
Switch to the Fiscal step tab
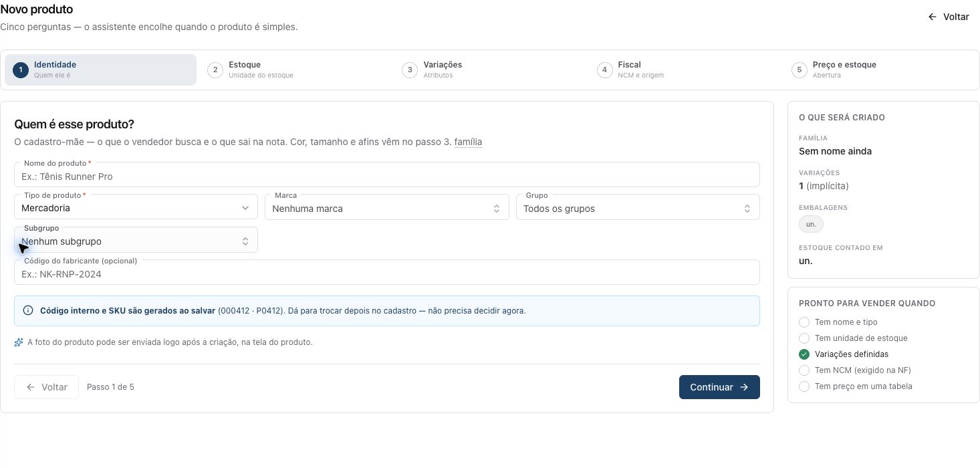(684, 70)
